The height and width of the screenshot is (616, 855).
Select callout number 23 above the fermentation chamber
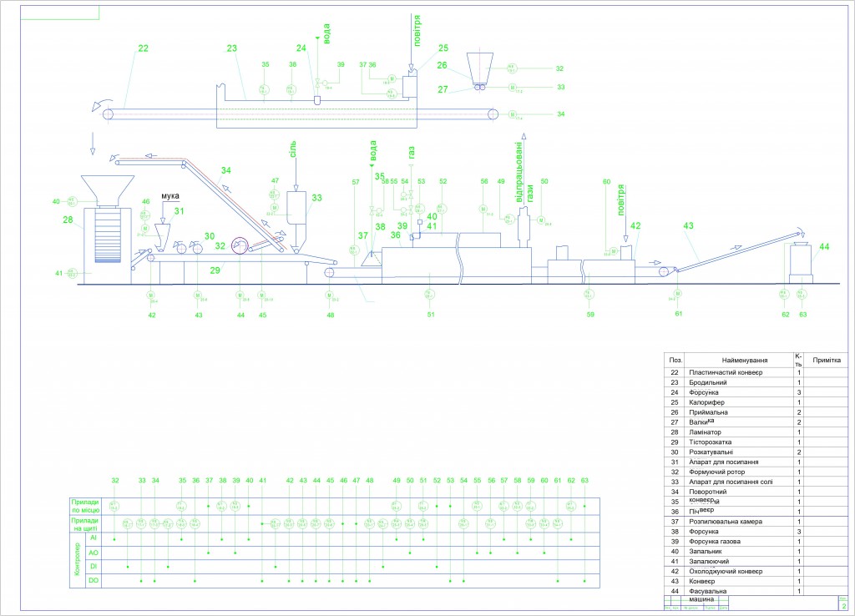pos(232,48)
